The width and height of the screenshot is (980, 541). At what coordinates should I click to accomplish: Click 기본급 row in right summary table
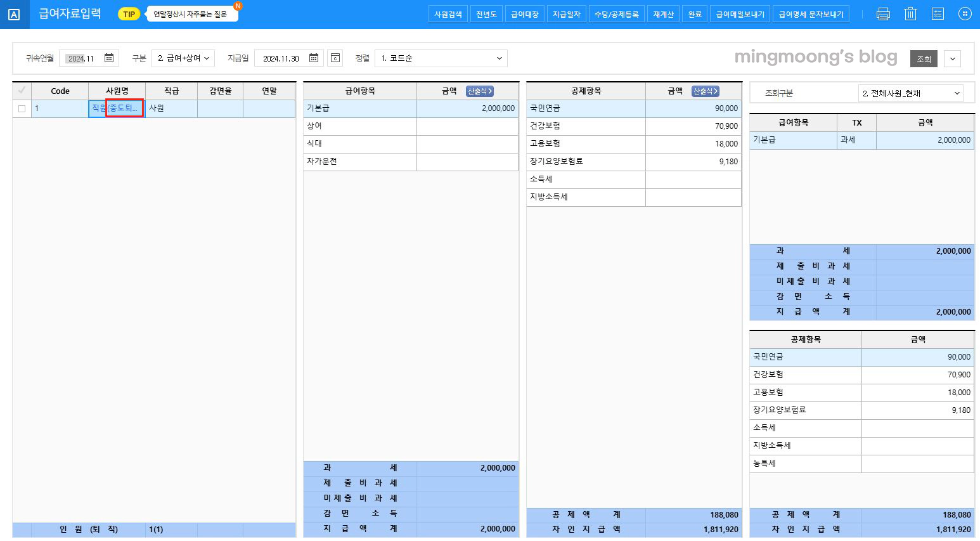[x=862, y=140]
